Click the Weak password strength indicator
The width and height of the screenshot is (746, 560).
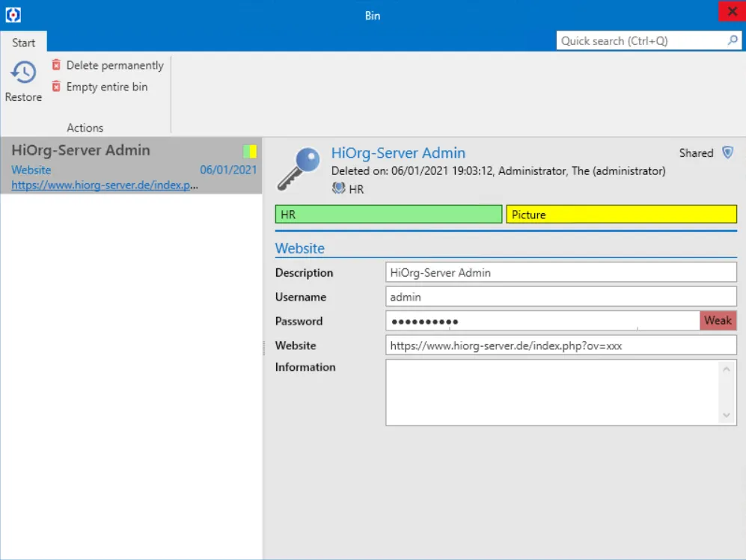(718, 321)
